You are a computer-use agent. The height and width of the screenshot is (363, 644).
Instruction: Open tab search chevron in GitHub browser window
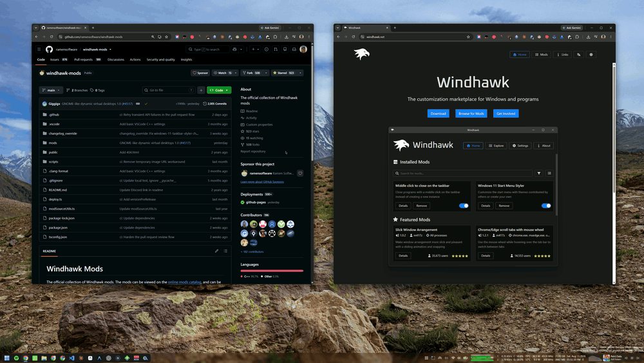click(x=35, y=28)
